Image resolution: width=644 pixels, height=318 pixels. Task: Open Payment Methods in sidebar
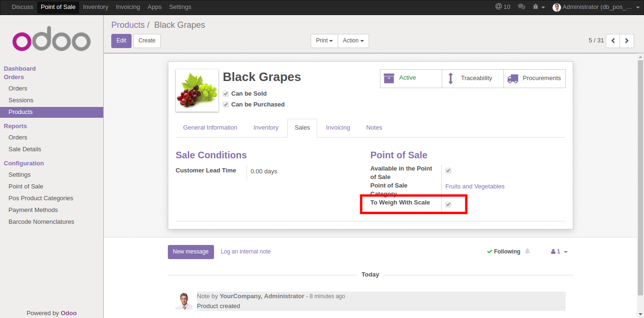[x=33, y=210]
